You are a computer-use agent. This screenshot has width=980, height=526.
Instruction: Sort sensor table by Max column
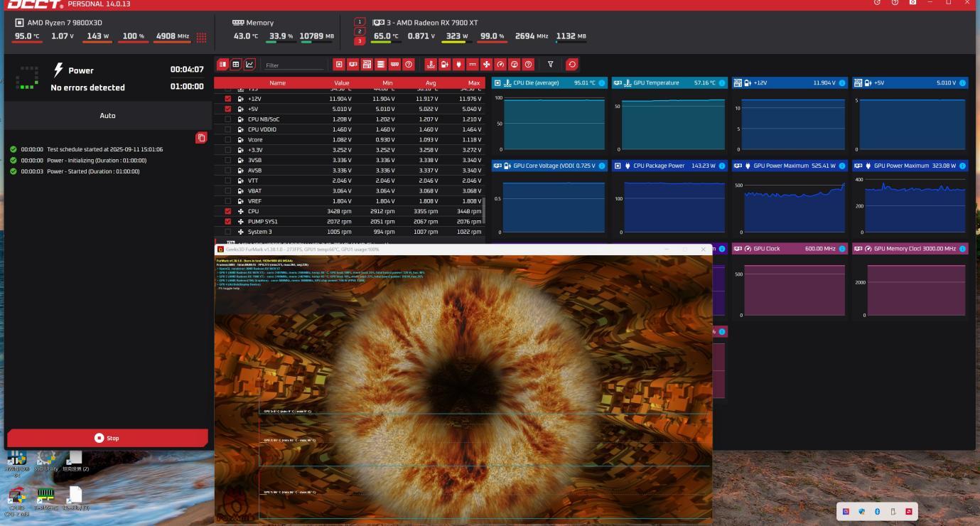tap(474, 83)
